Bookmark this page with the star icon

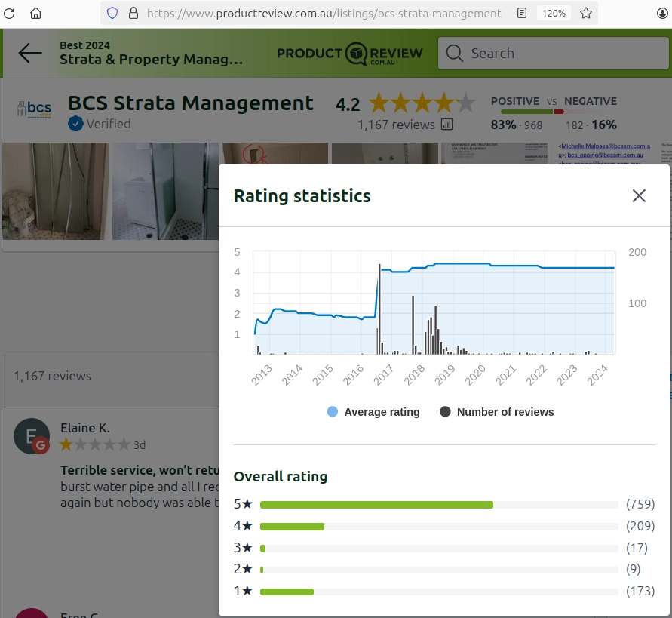point(586,14)
